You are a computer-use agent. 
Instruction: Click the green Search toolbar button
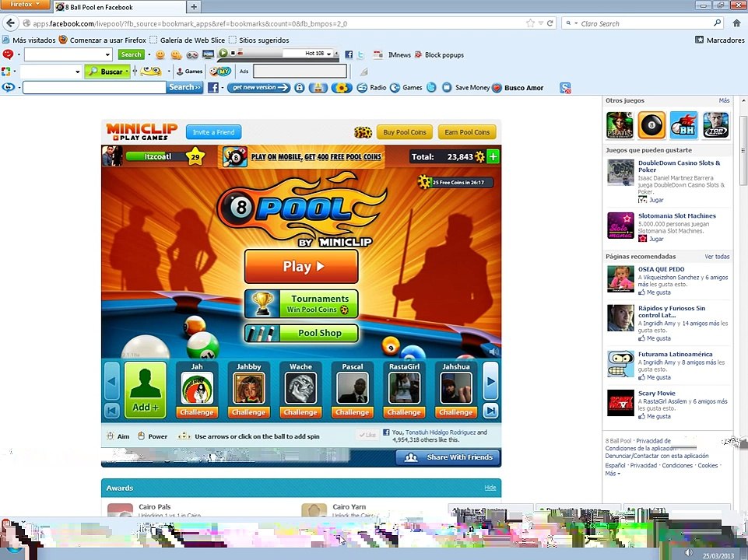tap(132, 54)
